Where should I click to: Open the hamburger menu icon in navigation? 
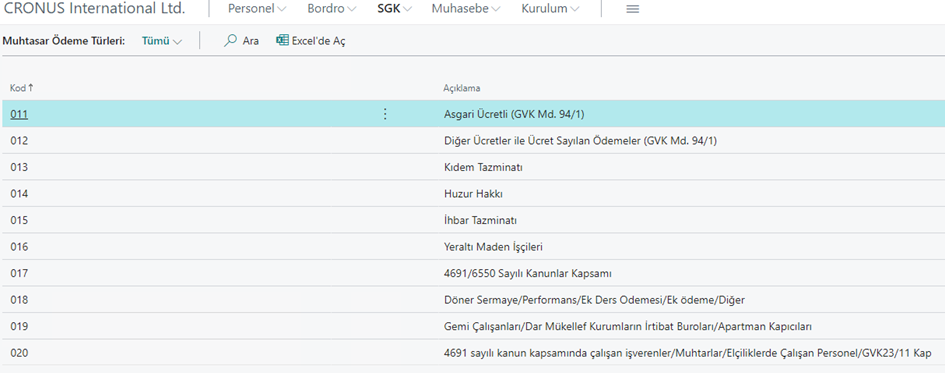tap(632, 9)
